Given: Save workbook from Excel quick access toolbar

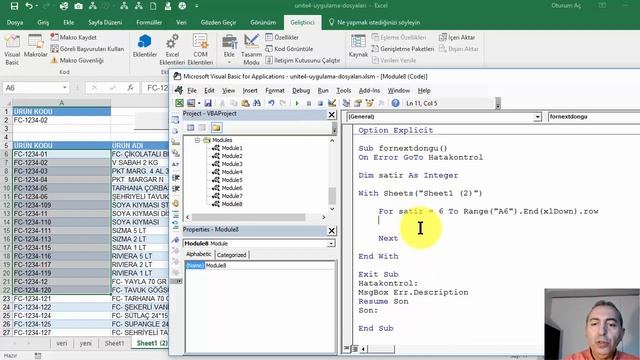Looking at the screenshot, I should click(x=14, y=6).
